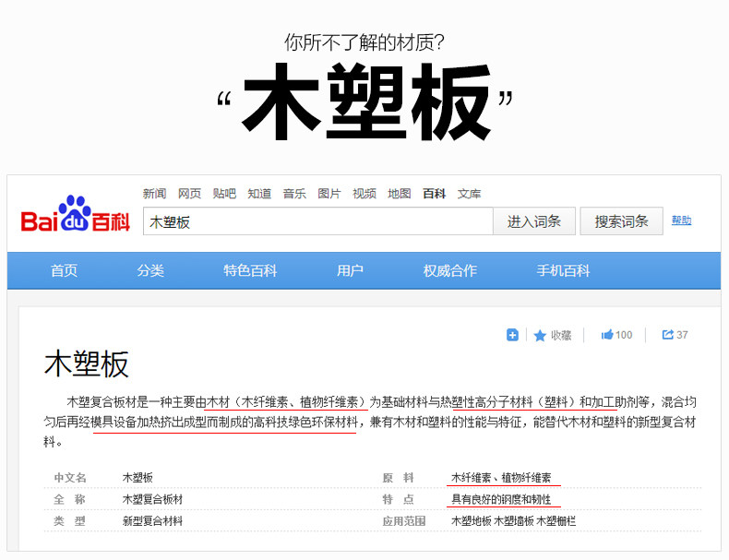The image size is (729, 560).
Task: Open the 新闻 link above search box
Action: pyautogui.click(x=154, y=194)
